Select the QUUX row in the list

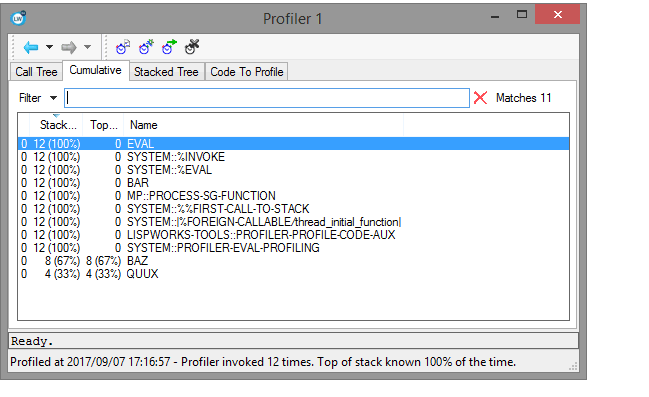293,274
